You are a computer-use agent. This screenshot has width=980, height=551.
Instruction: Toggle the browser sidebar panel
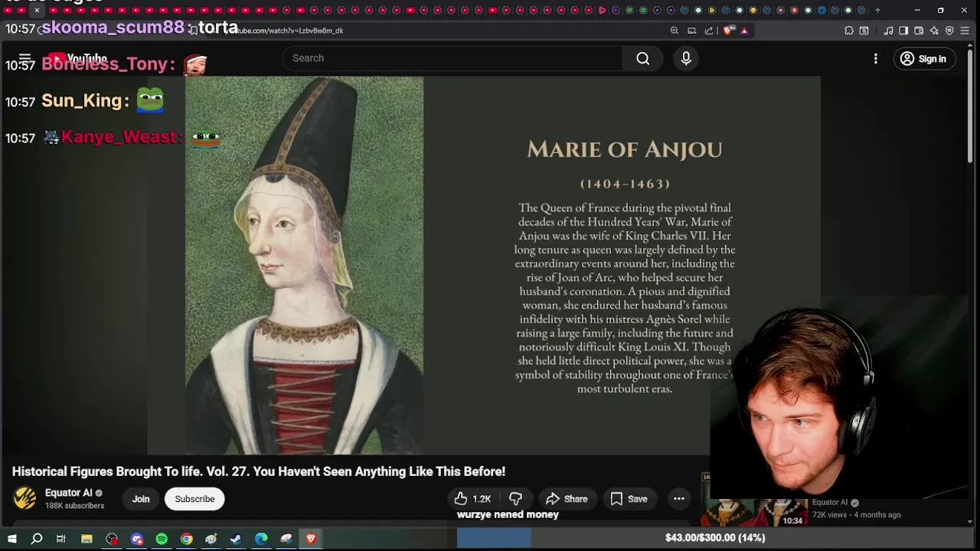coord(903,31)
